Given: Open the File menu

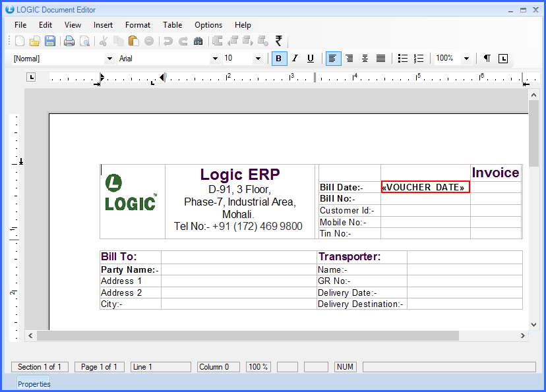Looking at the screenshot, I should (20, 25).
